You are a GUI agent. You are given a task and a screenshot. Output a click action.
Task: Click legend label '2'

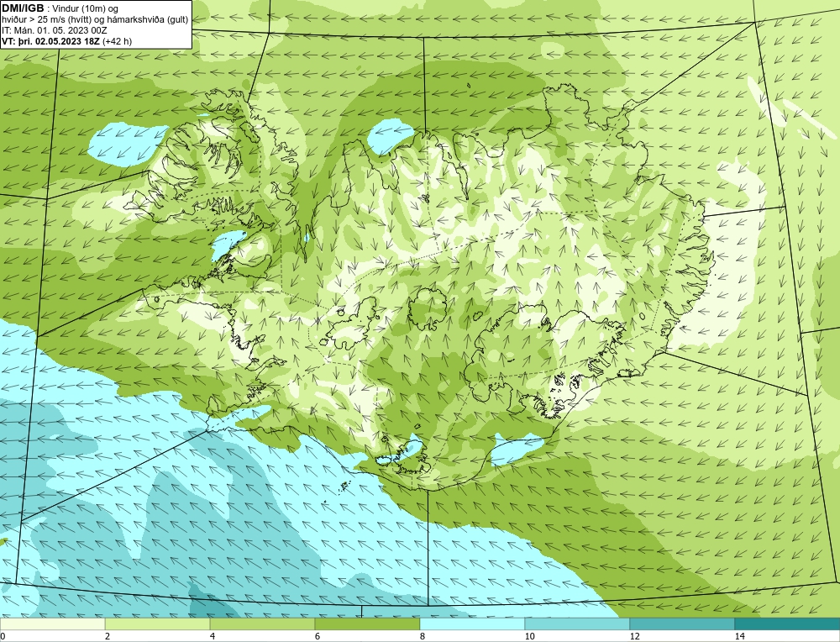tap(108, 636)
